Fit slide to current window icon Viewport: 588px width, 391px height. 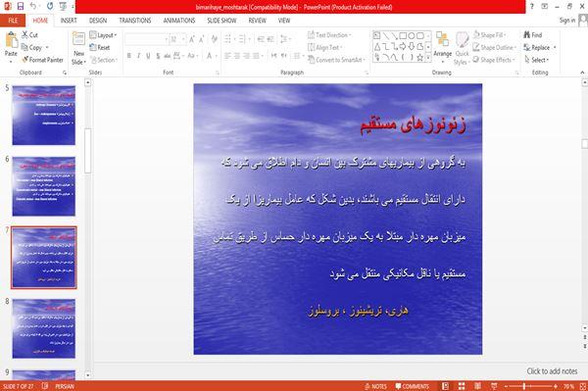pyautogui.click(x=583, y=386)
